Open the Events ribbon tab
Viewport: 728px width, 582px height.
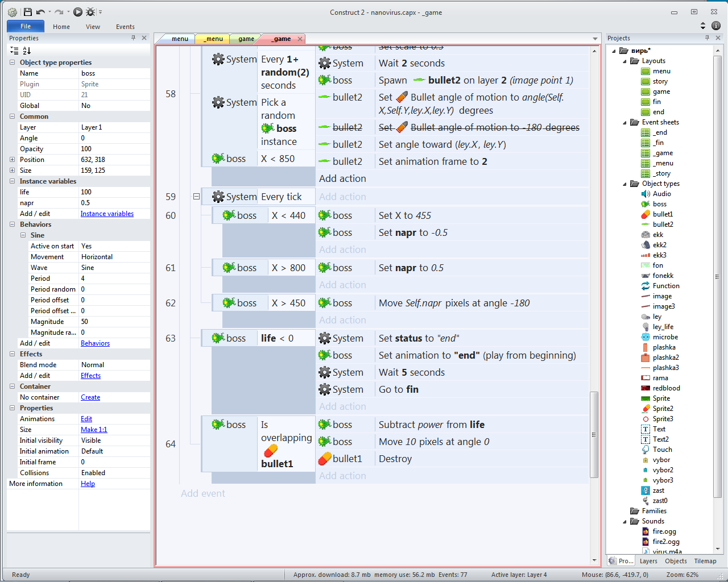125,27
